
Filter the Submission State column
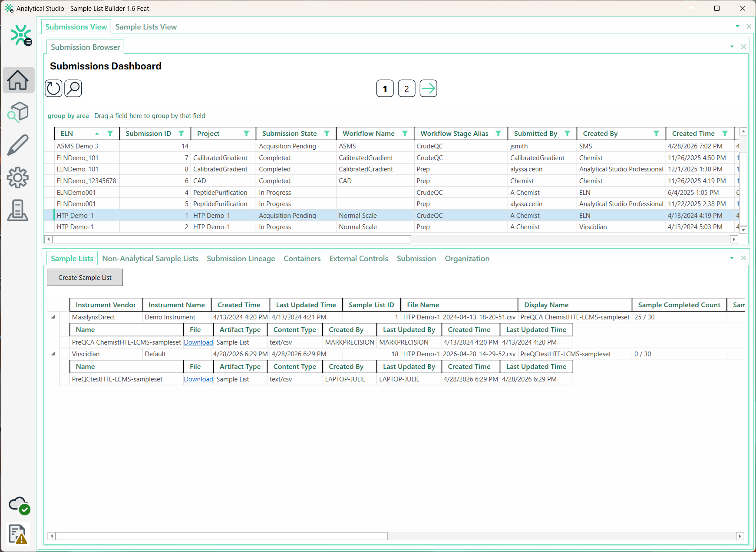(327, 134)
